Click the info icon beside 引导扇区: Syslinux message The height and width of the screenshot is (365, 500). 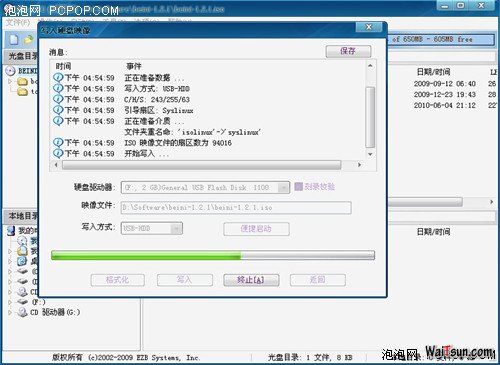pos(58,110)
